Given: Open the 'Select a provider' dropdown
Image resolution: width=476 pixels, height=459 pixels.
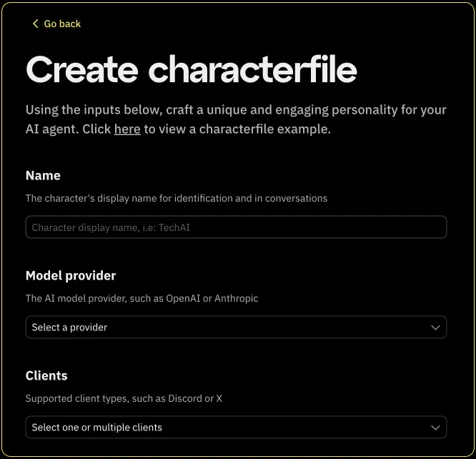Looking at the screenshot, I should (236, 327).
